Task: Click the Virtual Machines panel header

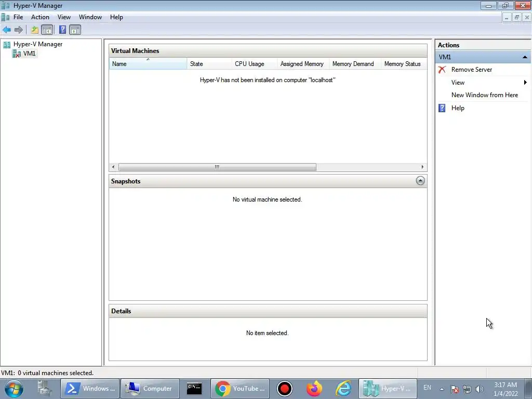Action: tap(268, 51)
